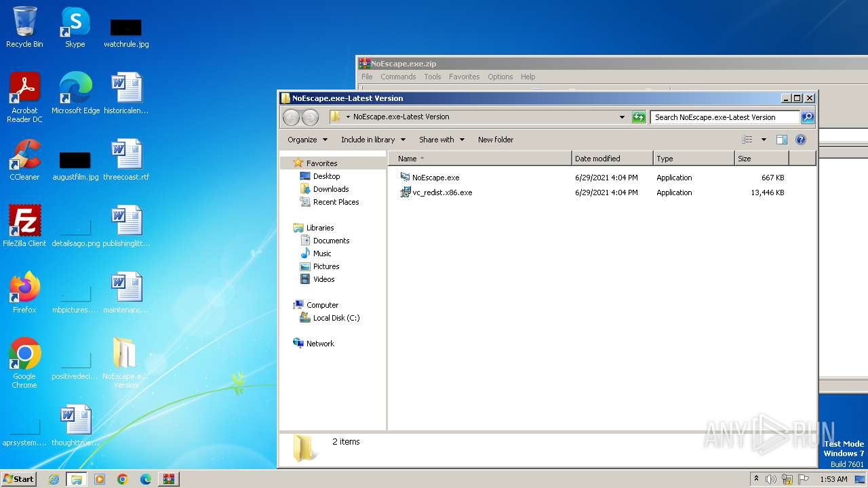This screenshot has height=488, width=868.
Task: Open the Recycle Bin desktop icon
Action: (x=24, y=27)
